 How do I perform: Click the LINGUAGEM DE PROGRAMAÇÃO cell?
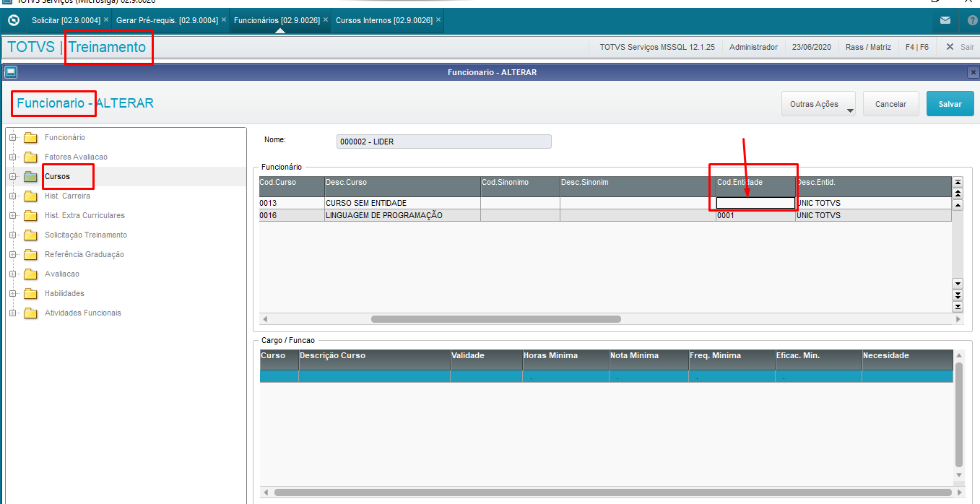click(x=402, y=215)
